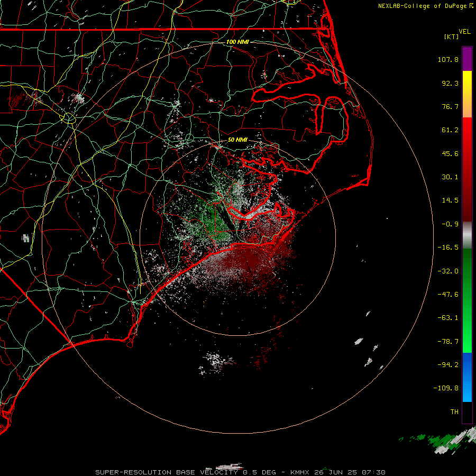Click the -32.0 legend value
This screenshot has height=476, width=476.
[x=448, y=271]
